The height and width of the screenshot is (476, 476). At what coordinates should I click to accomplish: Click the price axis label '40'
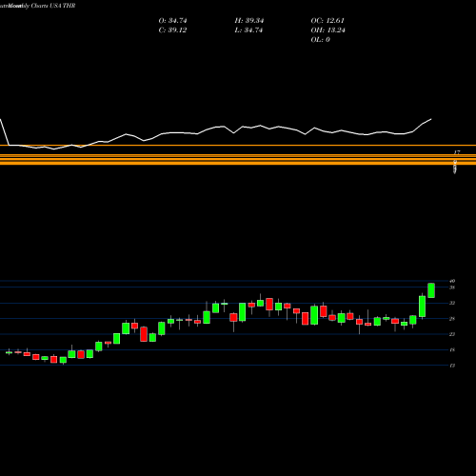pyautogui.click(x=452, y=281)
